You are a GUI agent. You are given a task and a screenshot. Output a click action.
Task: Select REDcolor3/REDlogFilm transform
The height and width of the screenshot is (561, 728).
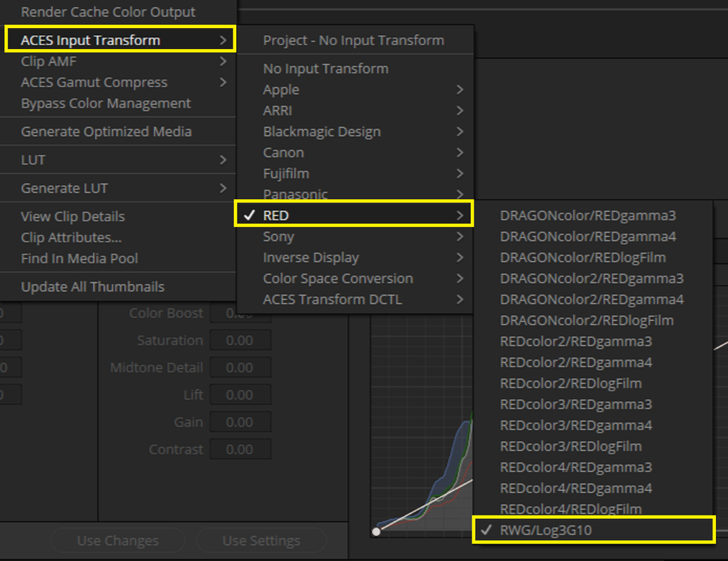(593, 446)
